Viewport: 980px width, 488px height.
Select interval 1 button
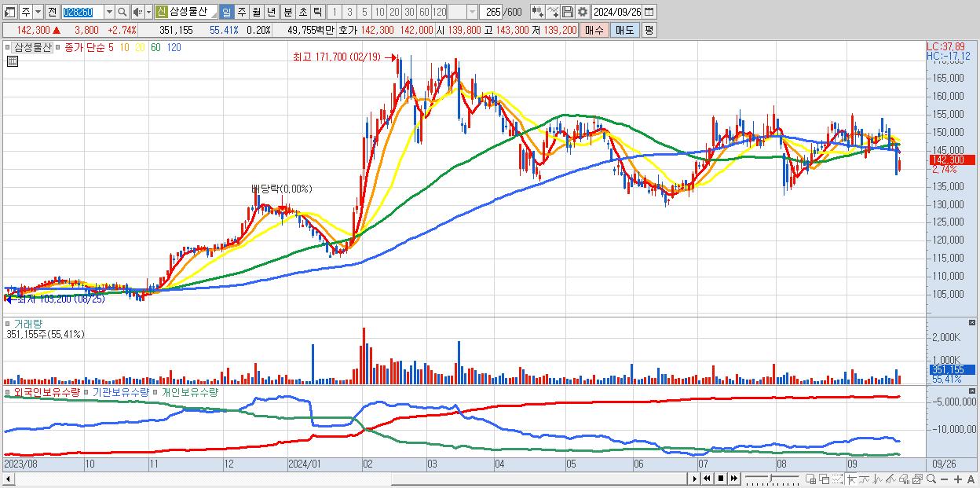(335, 12)
